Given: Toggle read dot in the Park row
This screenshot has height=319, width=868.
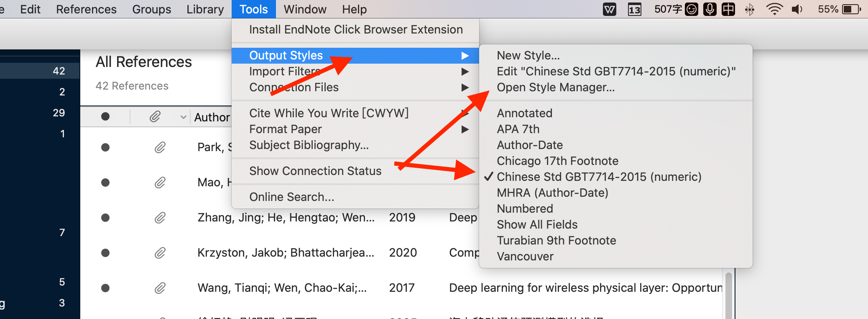Looking at the screenshot, I should tap(105, 147).
